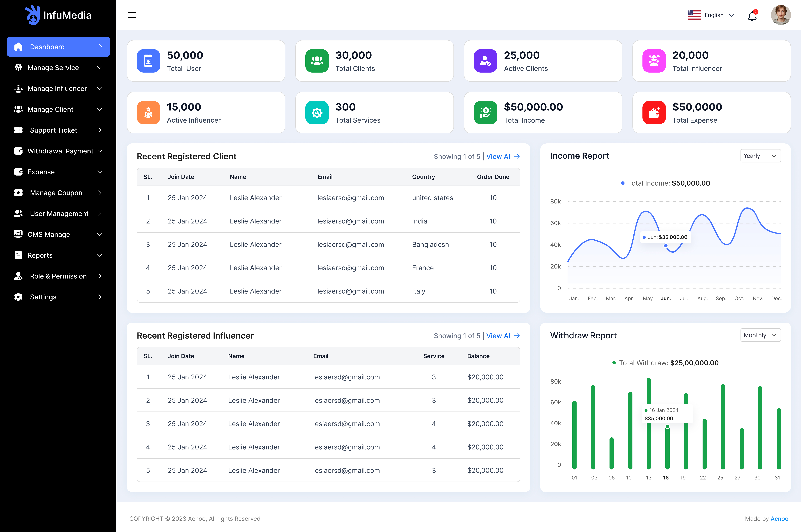
Task: Open the notification bell
Action: [752, 16]
